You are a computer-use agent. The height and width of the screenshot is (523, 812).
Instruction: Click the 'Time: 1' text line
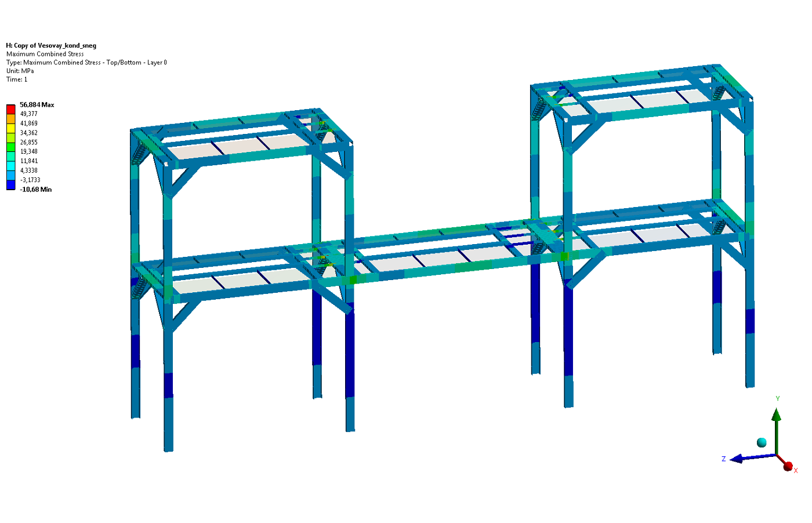(x=17, y=79)
